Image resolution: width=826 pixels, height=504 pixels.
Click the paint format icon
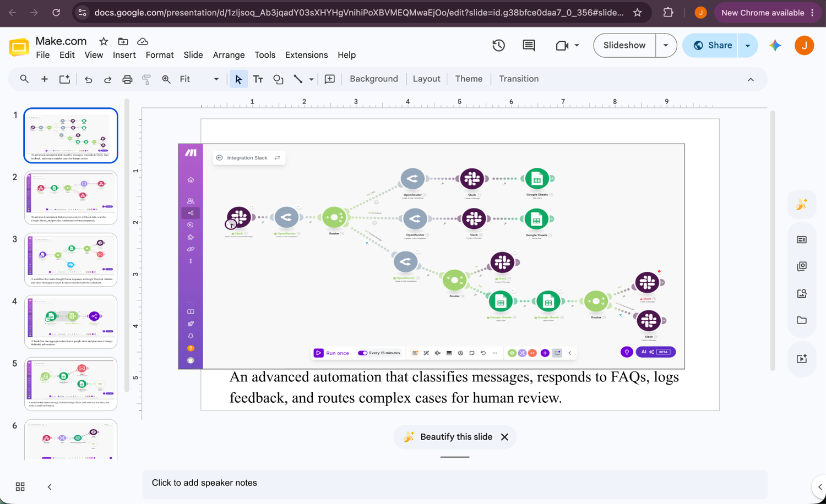click(x=146, y=79)
